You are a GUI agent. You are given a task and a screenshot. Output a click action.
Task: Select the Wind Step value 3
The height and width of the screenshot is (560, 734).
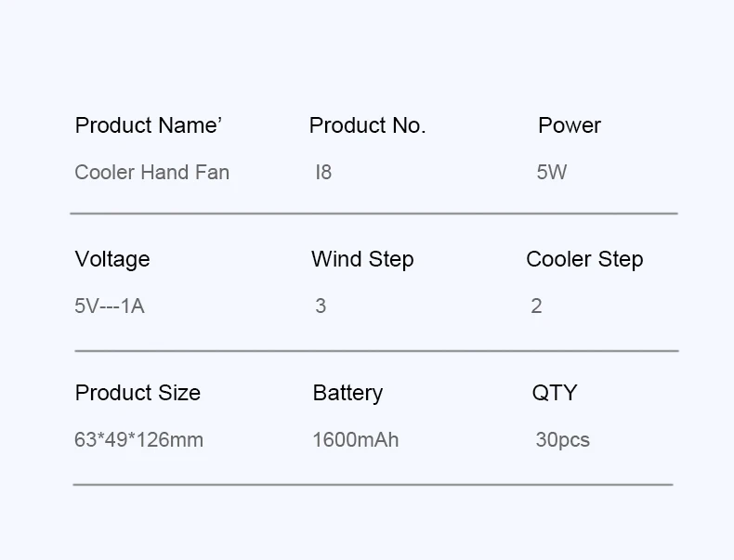pos(321,306)
